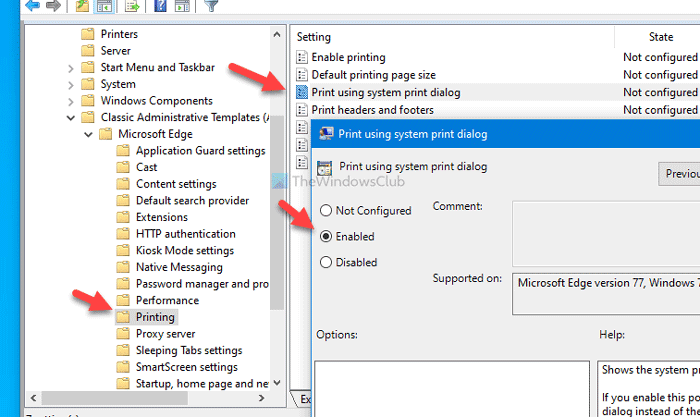Select the Not Configured radio button
The height and width of the screenshot is (417, 700).
(x=326, y=210)
